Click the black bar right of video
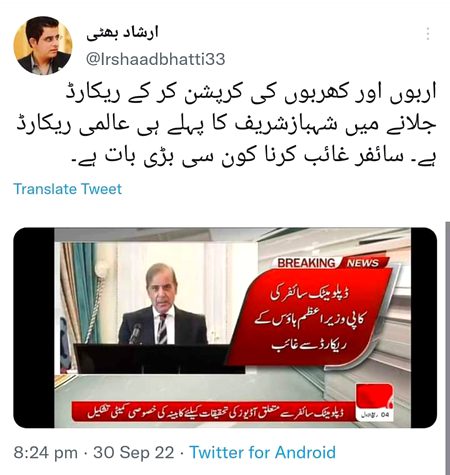Image resolution: width=450 pixels, height=475 pixels. tap(424, 327)
